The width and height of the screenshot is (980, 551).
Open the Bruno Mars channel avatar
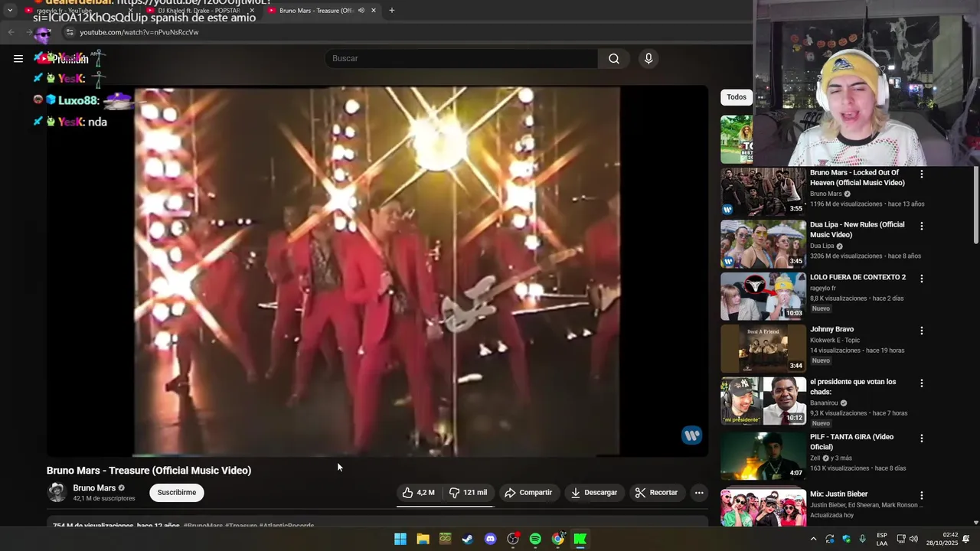[57, 492]
